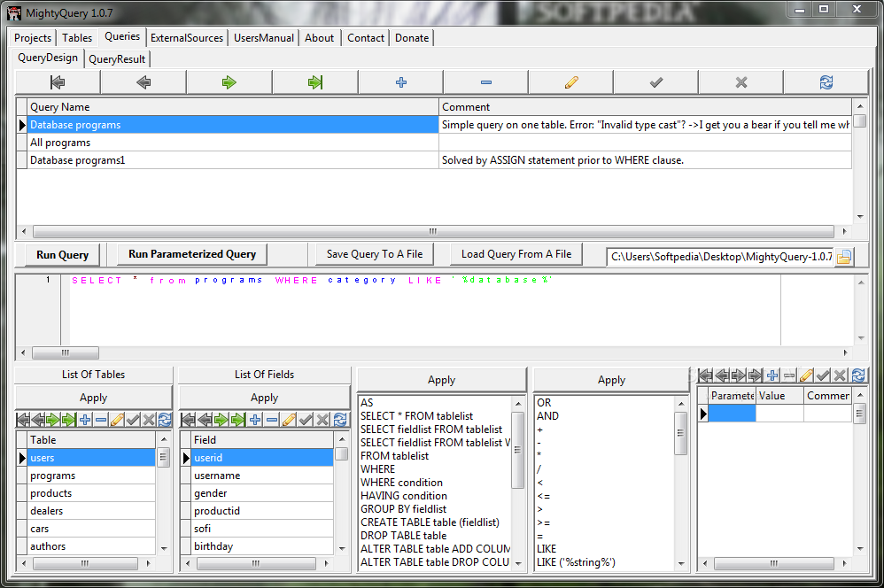Apply the selected field from List Of Fields

[x=265, y=398]
